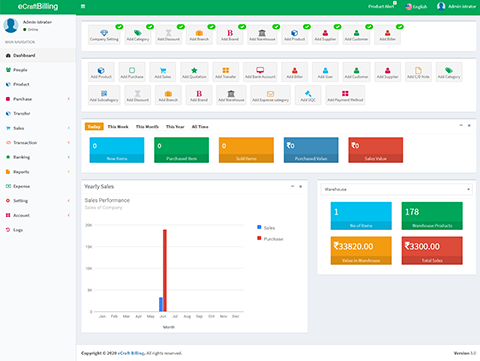Open the Company Setting shortcut
Screen dimensions: 480x361
104,35
